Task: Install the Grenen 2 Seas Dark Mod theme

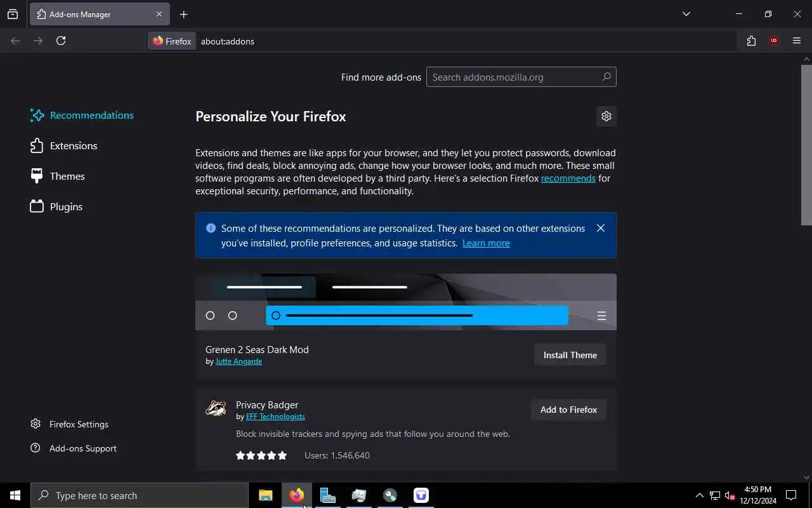Action: pyautogui.click(x=570, y=355)
